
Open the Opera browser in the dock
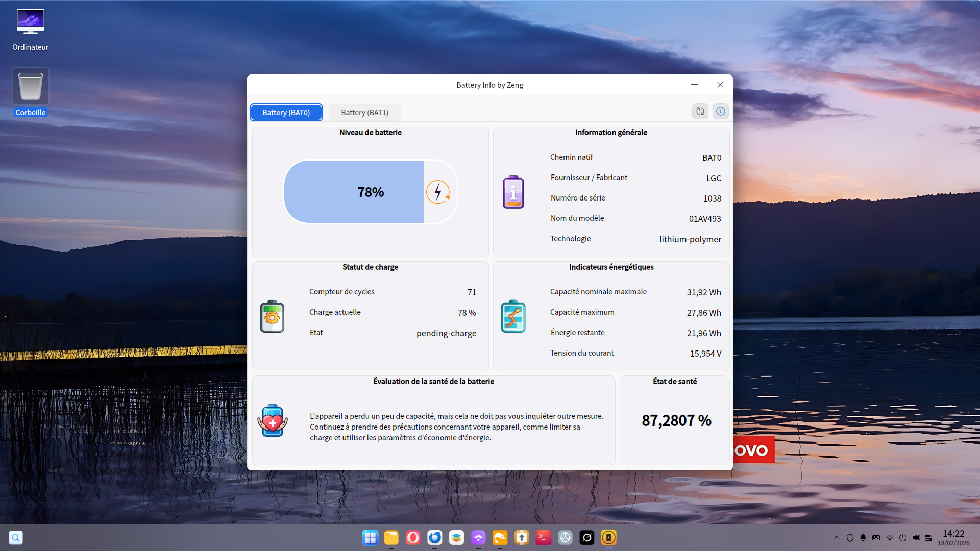coord(412,537)
